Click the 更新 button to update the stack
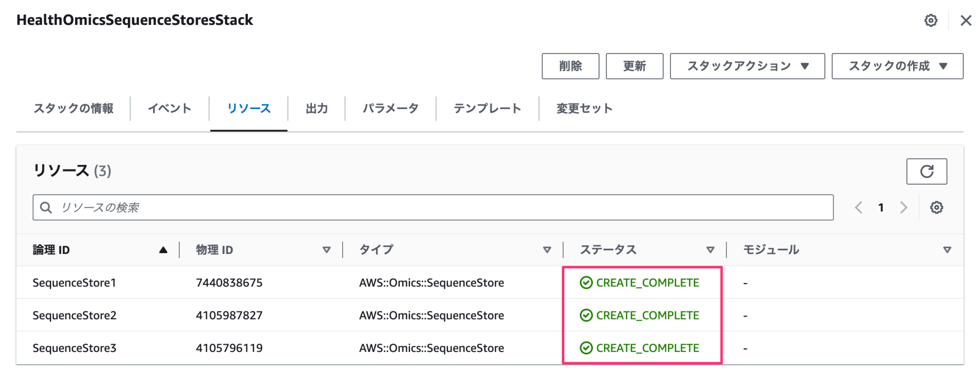 635,66
